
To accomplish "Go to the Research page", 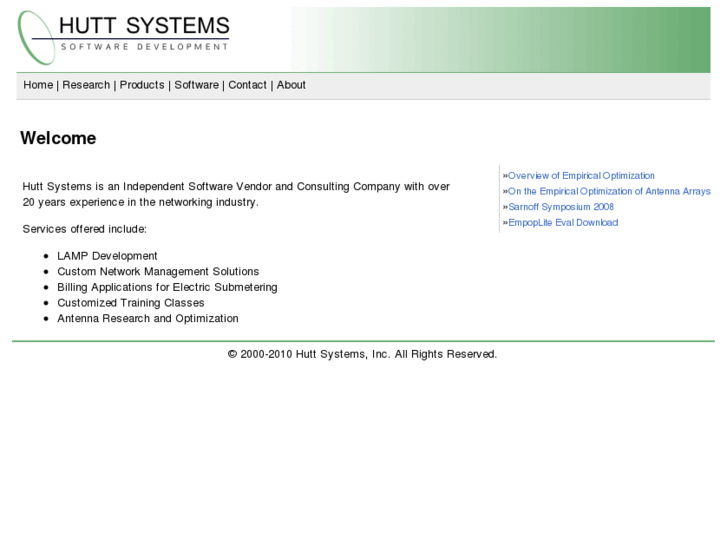I will [86, 85].
